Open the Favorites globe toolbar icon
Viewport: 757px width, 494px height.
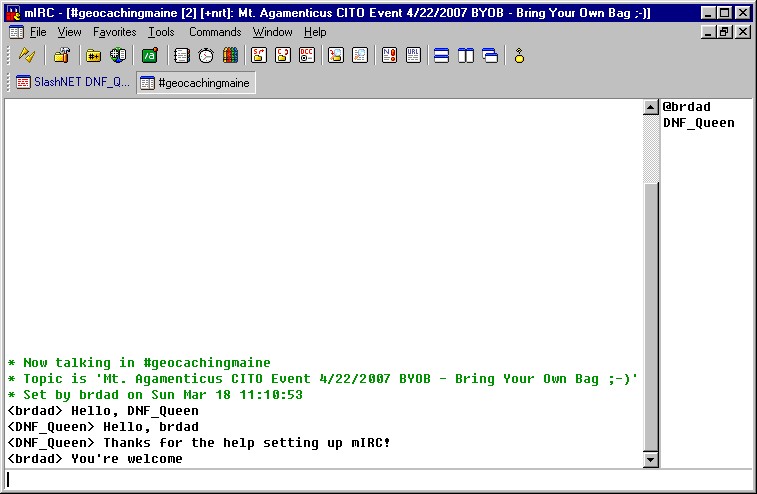[x=118, y=56]
